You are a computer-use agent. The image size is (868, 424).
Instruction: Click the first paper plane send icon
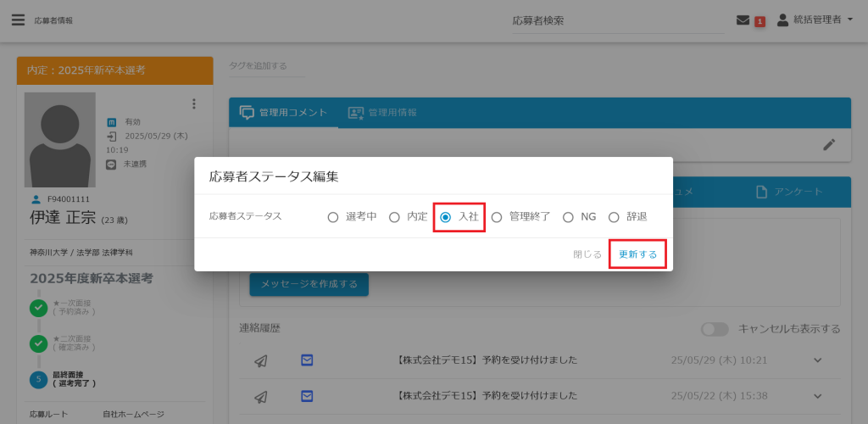(261, 360)
